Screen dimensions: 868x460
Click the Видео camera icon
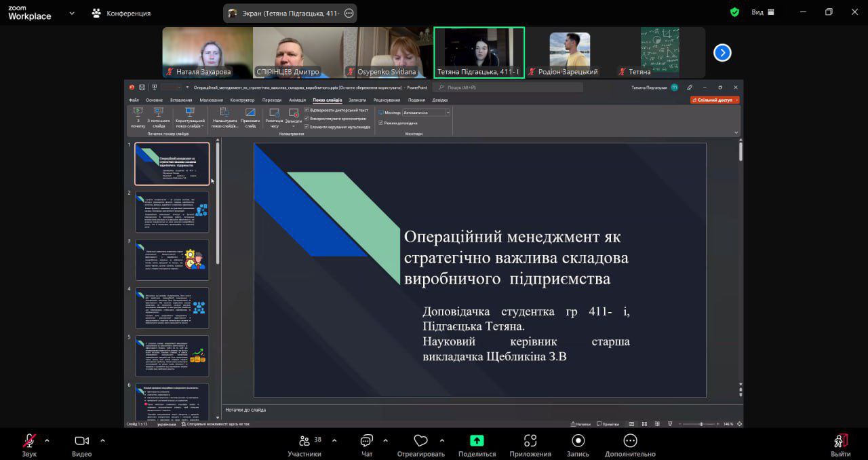coord(82,441)
